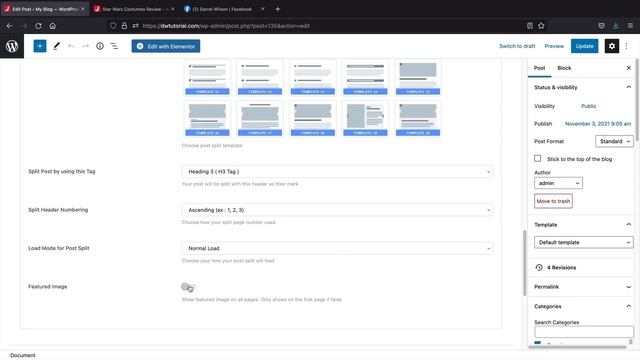Toggle settings sidebar with gear icon
This screenshot has height=360, width=640.
pyautogui.click(x=611, y=46)
